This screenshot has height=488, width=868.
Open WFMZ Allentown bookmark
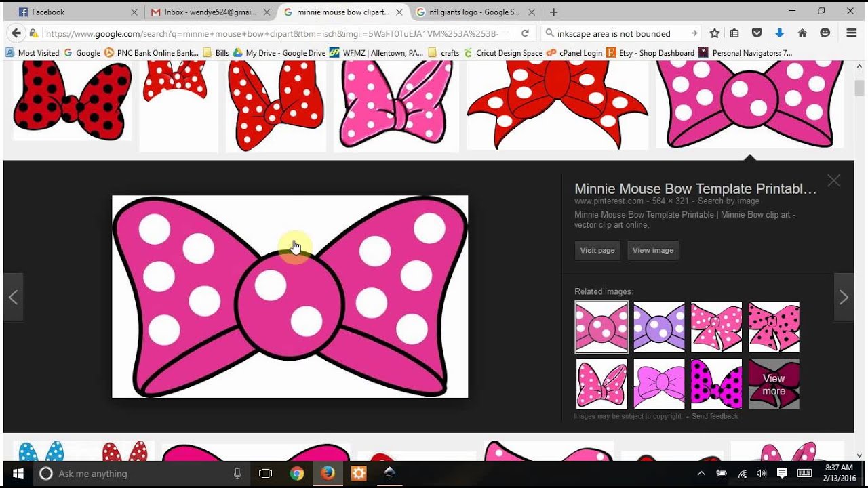pos(376,53)
